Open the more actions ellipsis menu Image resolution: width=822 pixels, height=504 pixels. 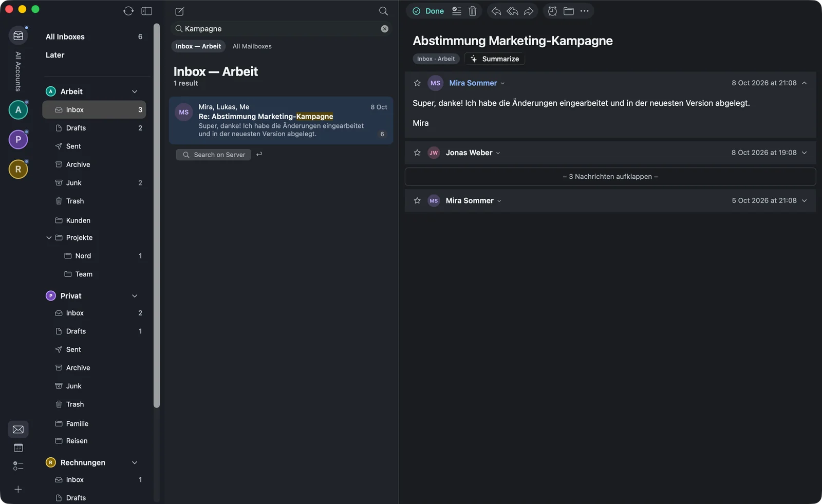coord(585,11)
